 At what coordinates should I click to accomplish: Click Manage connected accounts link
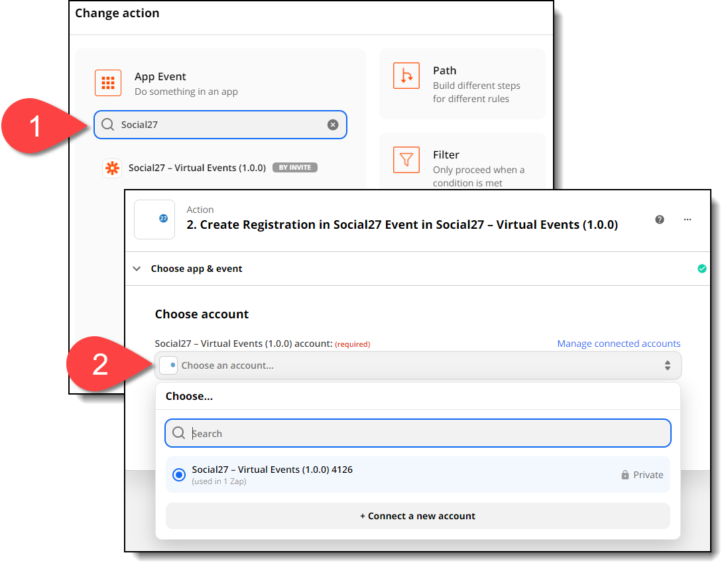click(x=619, y=344)
